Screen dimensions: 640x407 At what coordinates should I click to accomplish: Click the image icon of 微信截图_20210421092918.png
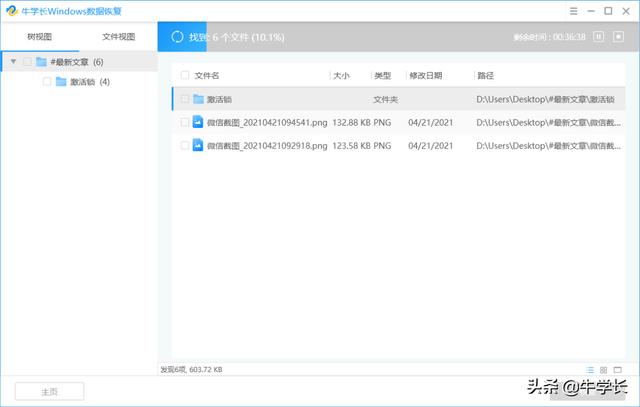tap(198, 145)
